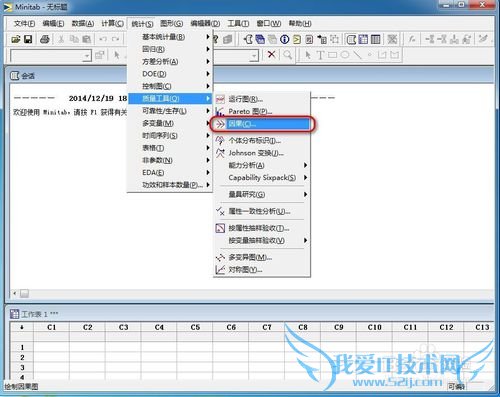
Task: Click the Cut scissors icon
Action: [61, 39]
